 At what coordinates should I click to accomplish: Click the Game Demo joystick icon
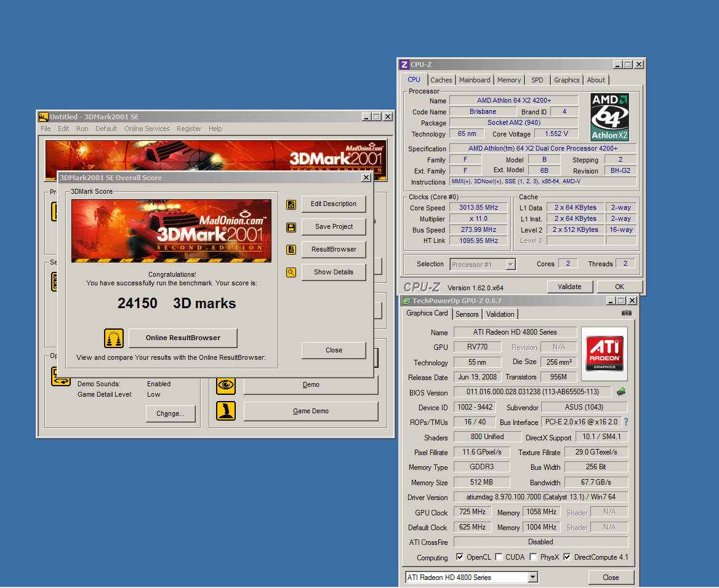pyautogui.click(x=225, y=411)
